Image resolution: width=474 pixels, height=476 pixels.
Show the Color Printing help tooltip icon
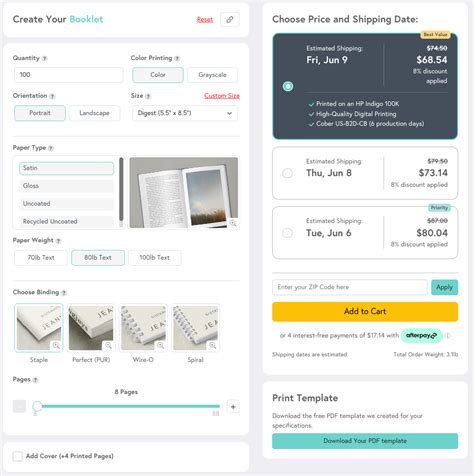[177, 58]
